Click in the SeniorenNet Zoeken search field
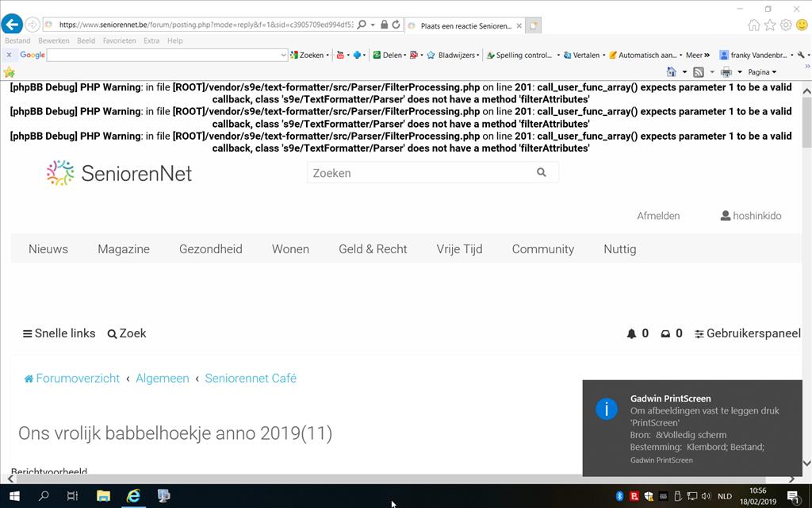812x508 pixels. click(420, 173)
